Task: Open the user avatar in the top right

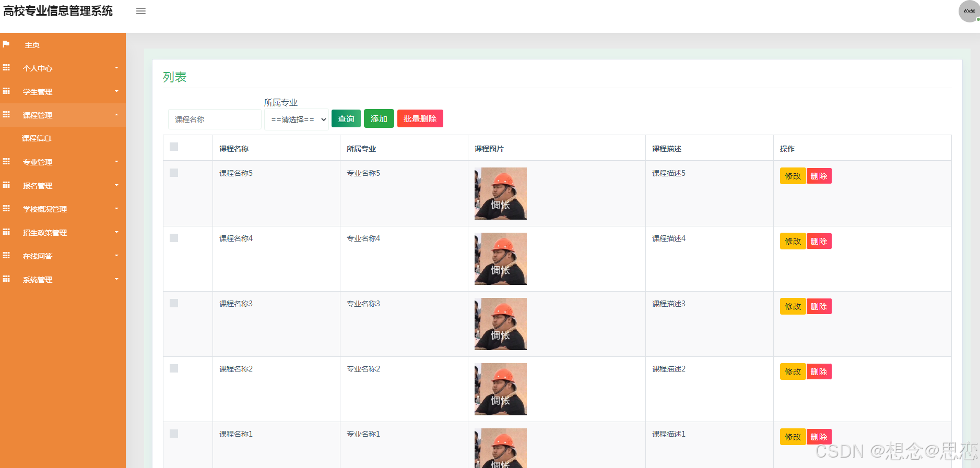Action: tap(969, 11)
